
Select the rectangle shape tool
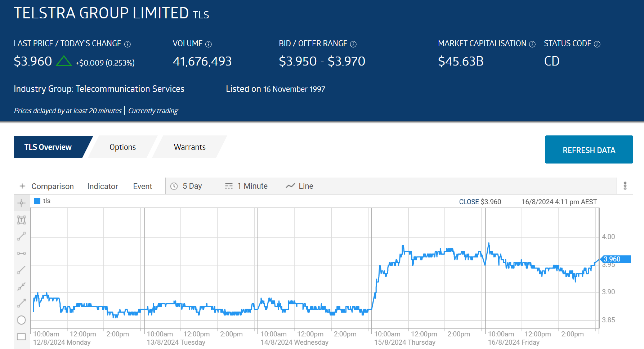point(22,337)
